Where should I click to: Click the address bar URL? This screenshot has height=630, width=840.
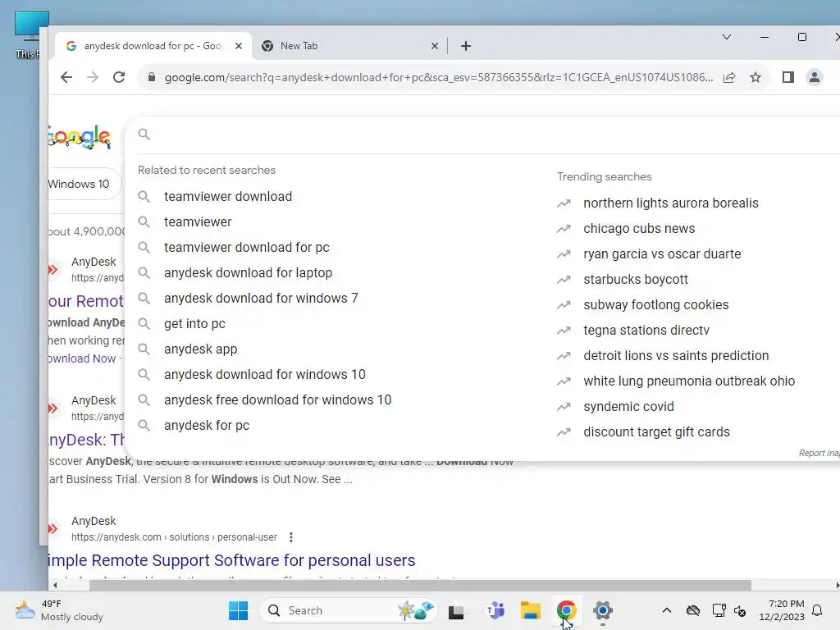pyautogui.click(x=438, y=77)
